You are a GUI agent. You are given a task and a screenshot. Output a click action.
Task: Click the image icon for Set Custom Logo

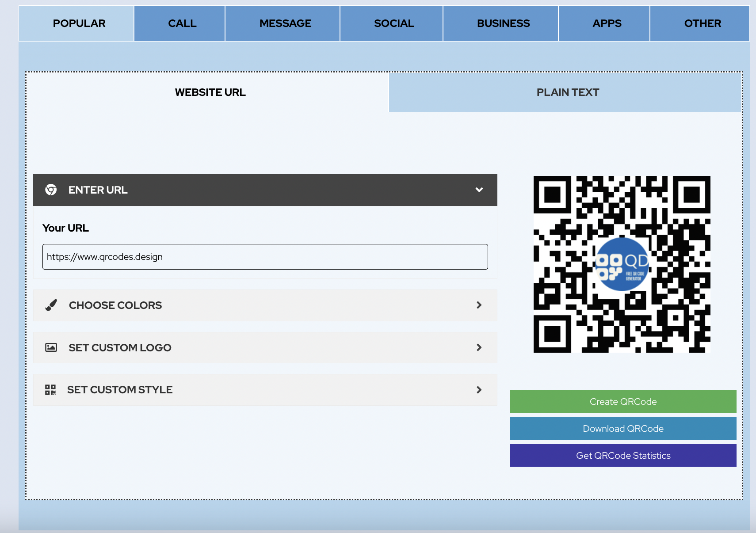51,347
